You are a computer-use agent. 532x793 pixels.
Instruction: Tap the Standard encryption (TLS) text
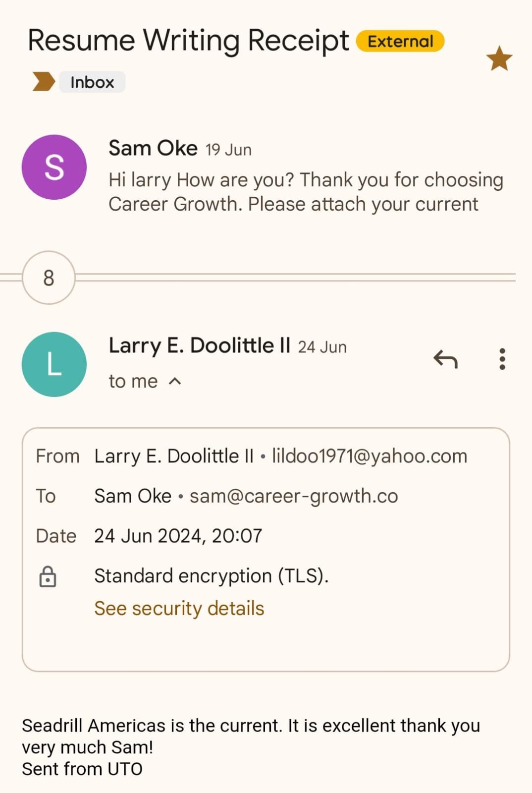211,576
